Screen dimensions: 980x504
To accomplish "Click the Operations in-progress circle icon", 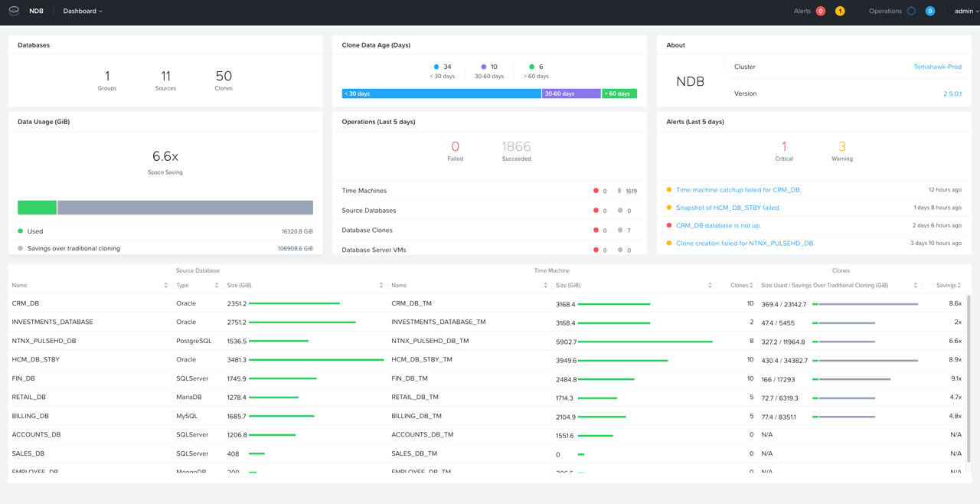I will point(911,11).
